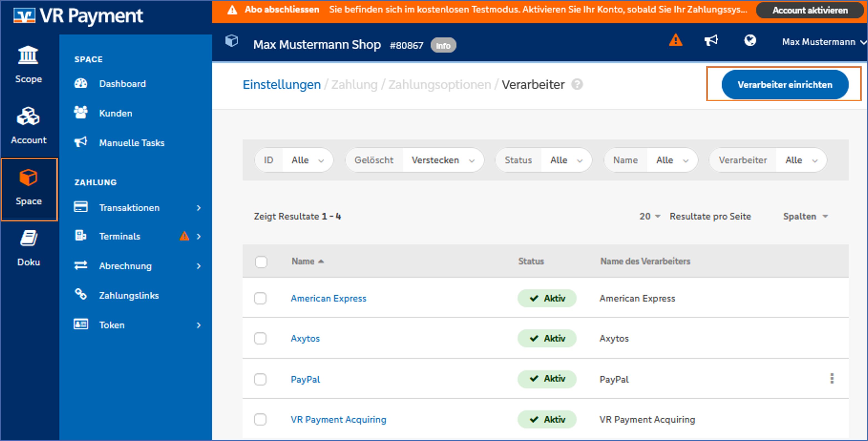Open the Spalten columns dropdown
The width and height of the screenshot is (868, 441).
(805, 216)
